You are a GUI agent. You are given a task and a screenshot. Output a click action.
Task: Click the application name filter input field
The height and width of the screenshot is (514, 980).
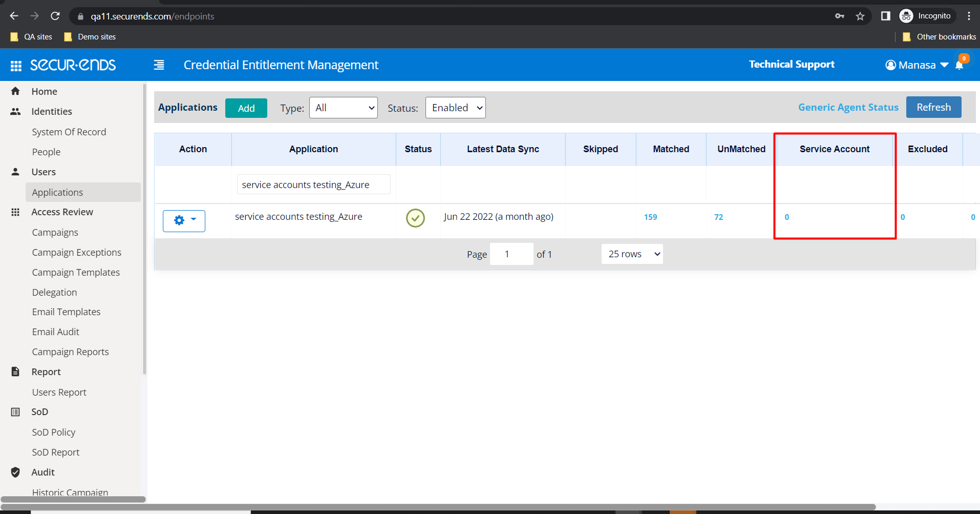point(313,184)
